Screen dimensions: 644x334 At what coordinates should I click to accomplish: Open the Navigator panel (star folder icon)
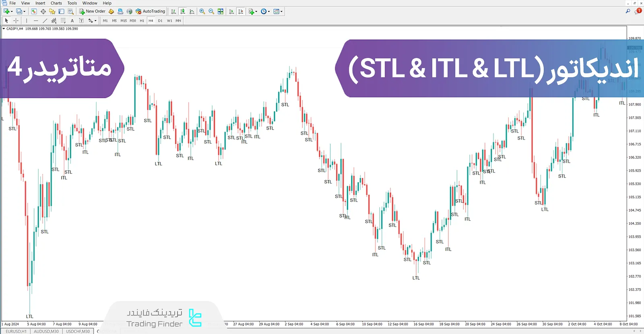click(52, 11)
